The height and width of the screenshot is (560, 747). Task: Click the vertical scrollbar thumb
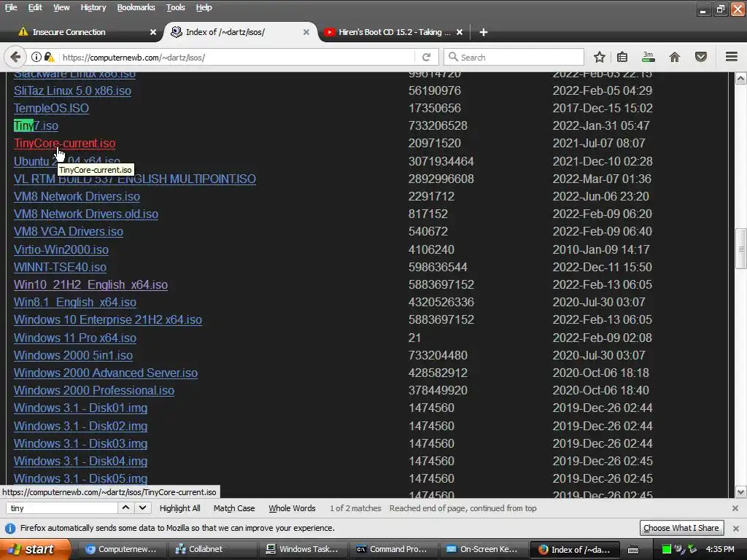pyautogui.click(x=741, y=249)
